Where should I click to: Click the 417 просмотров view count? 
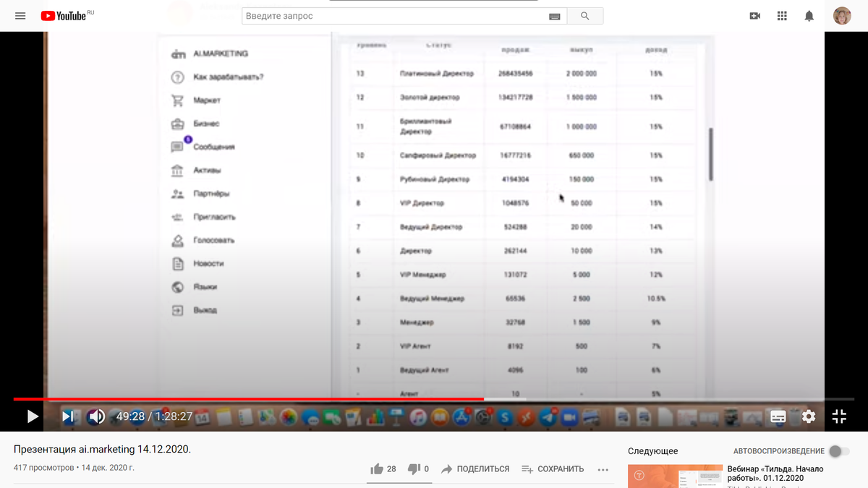(x=43, y=468)
